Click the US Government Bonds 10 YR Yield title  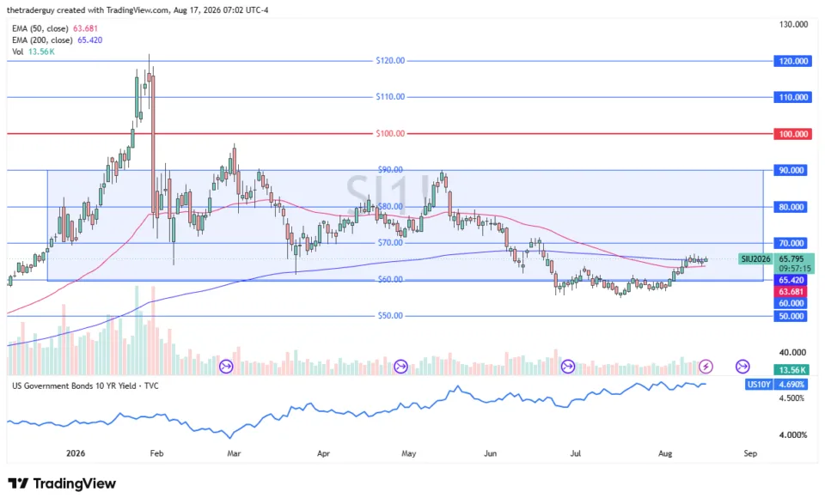tap(85, 386)
